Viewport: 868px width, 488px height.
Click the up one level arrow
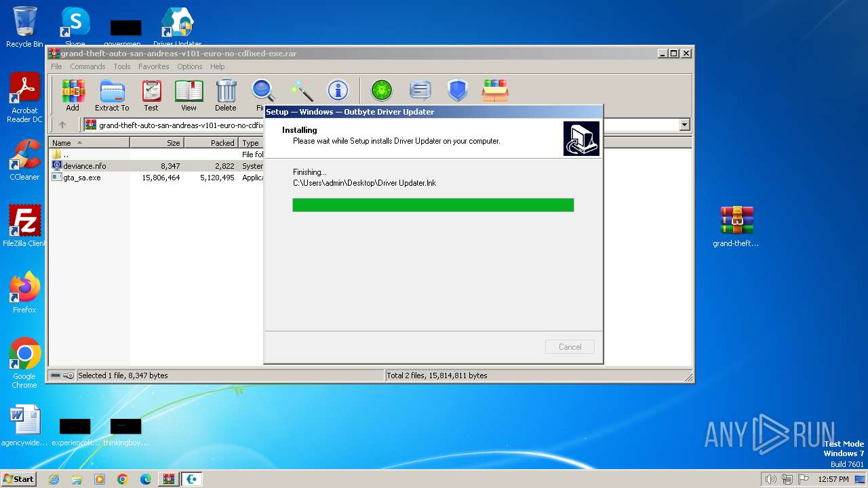(62, 125)
